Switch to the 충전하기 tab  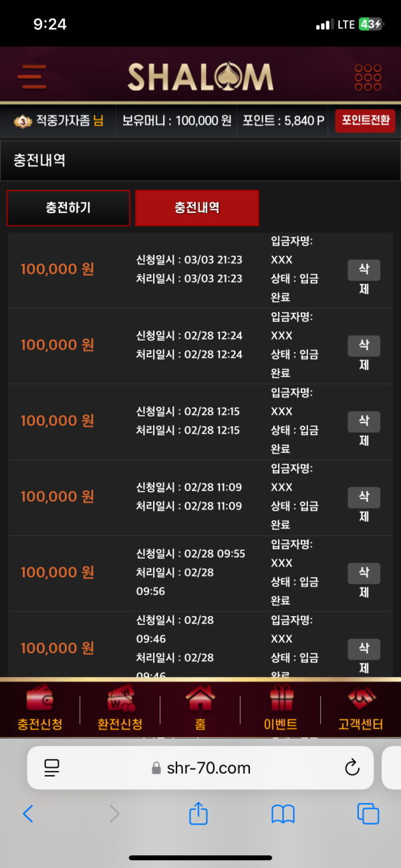(68, 208)
